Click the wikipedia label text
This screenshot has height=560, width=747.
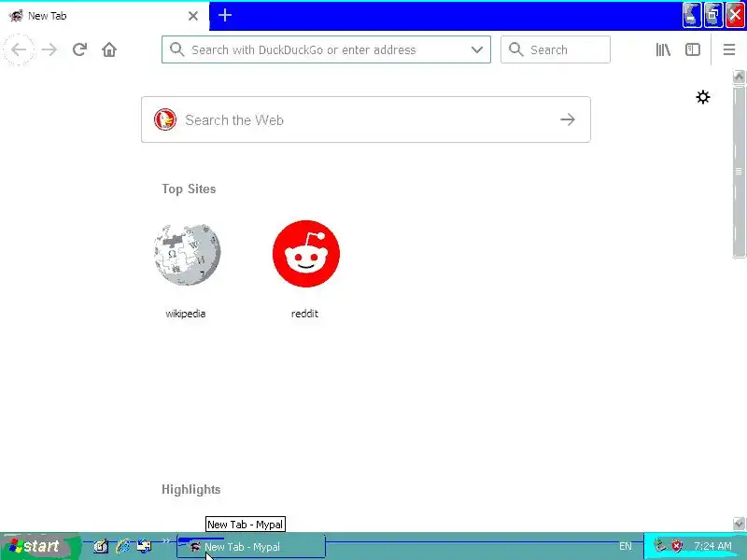tap(185, 314)
